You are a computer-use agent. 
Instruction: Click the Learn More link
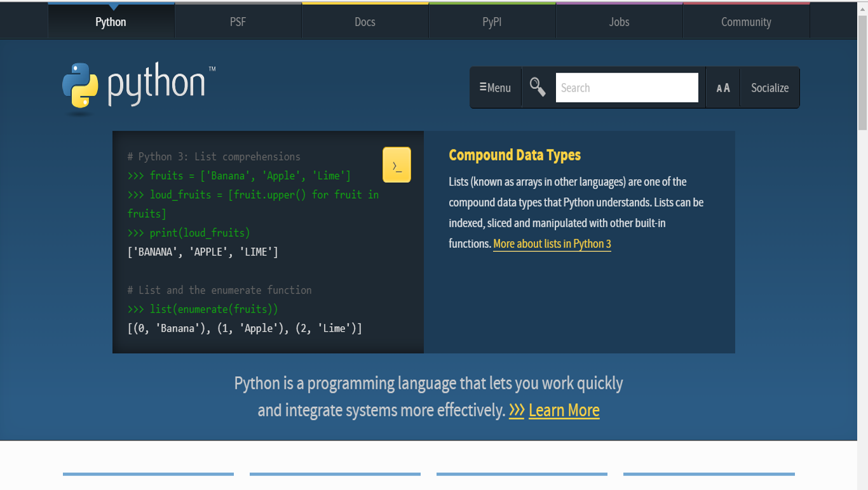564,410
